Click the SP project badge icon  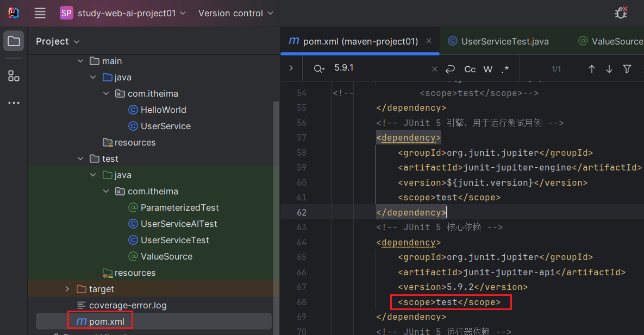pos(66,13)
